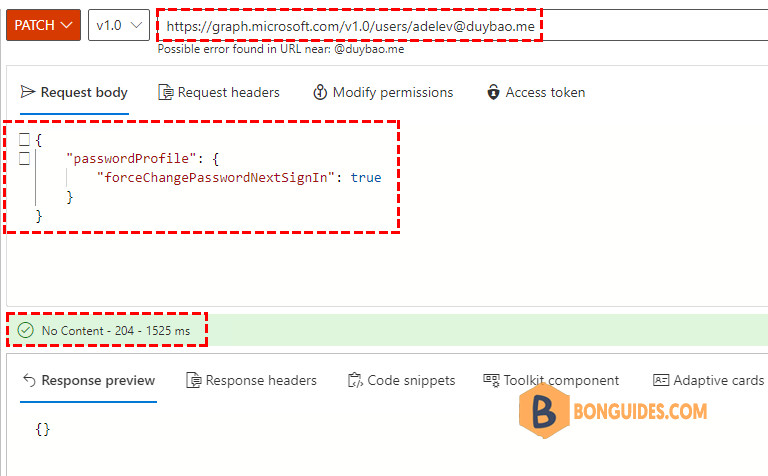Click the Toolkit component icon

tap(491, 380)
